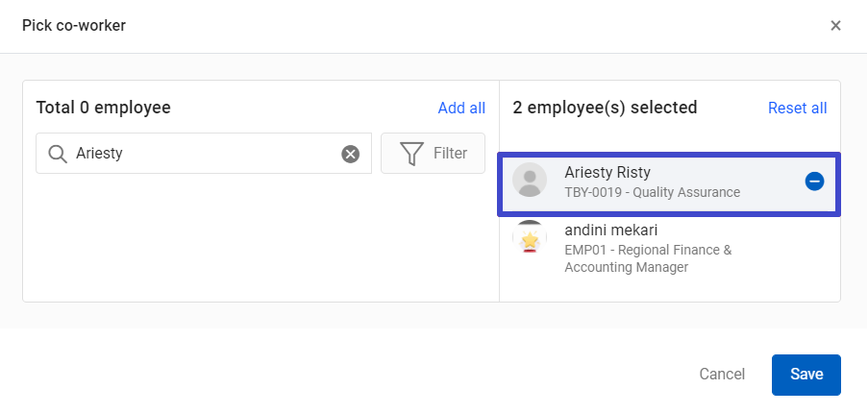The height and width of the screenshot is (413, 868).
Task: Click andini mekari's star avatar
Action: 530,237
